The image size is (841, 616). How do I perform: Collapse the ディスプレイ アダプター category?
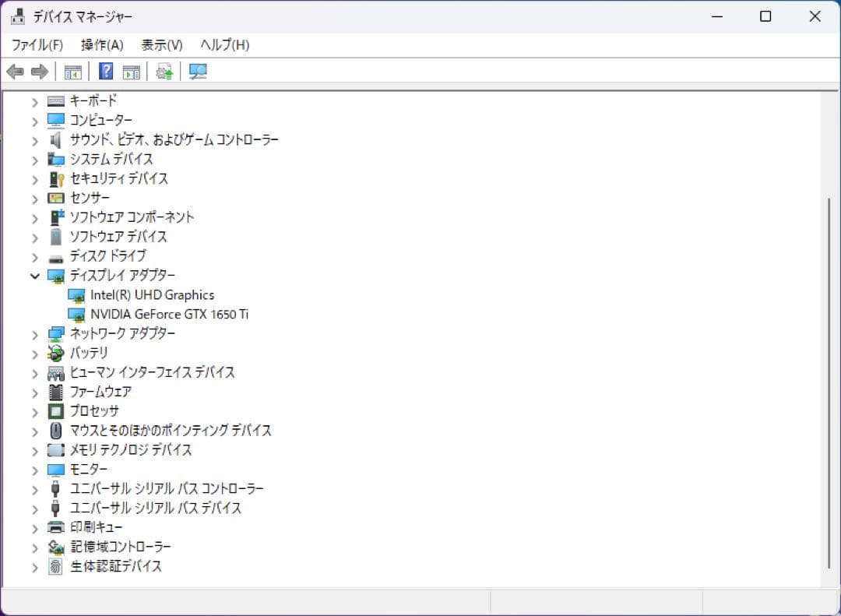point(34,275)
